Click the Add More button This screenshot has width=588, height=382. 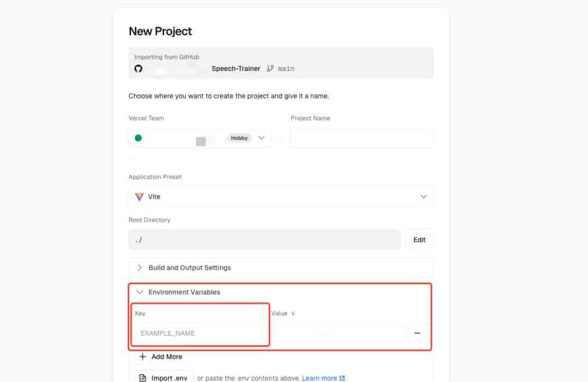[x=161, y=357]
